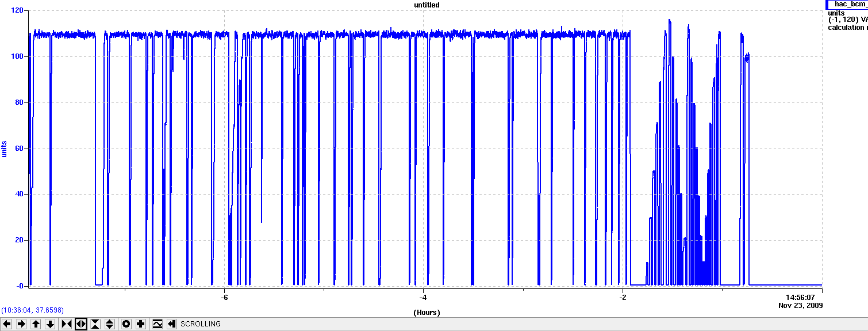Click the 100 y-axis tick label
This screenshot has height=331, width=868.
pos(17,56)
